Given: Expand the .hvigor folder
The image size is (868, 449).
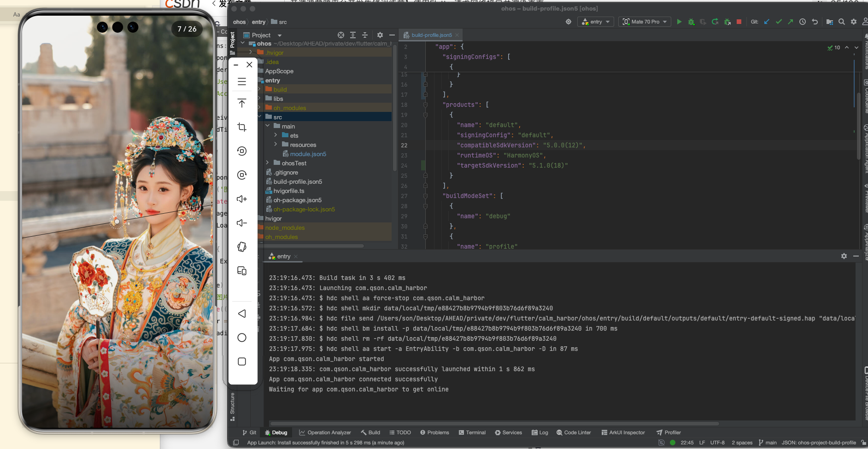Looking at the screenshot, I should (x=251, y=52).
